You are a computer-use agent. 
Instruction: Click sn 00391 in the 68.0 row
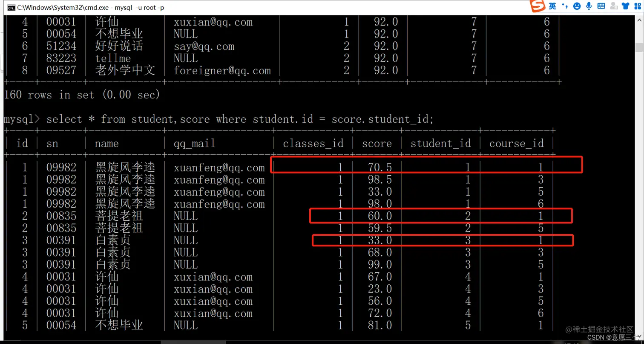point(61,252)
